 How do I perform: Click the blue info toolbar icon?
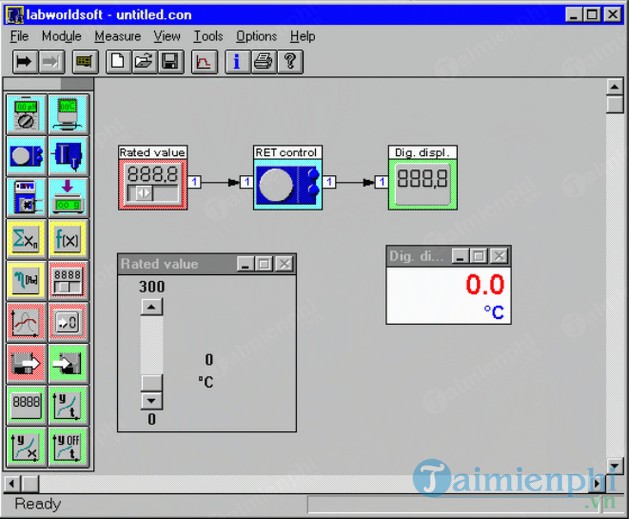coord(237,61)
